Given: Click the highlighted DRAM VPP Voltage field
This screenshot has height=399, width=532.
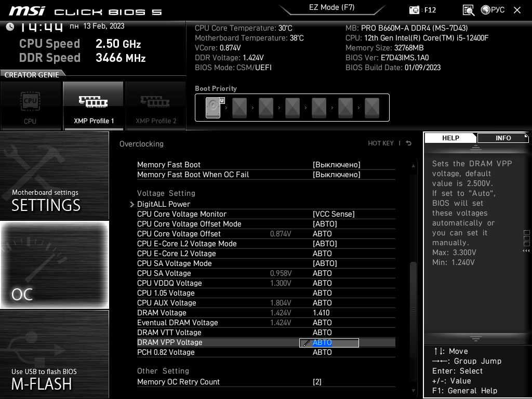Looking at the screenshot, I should [x=329, y=343].
